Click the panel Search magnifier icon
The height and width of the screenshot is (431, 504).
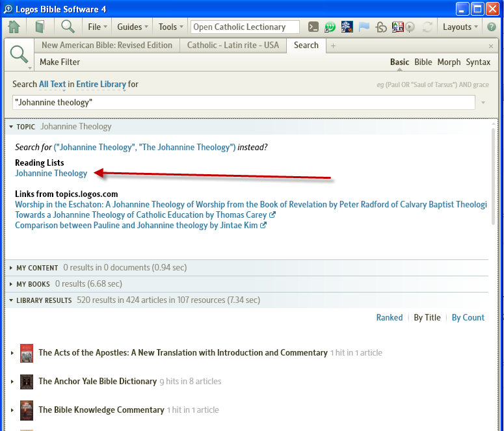coord(19,54)
